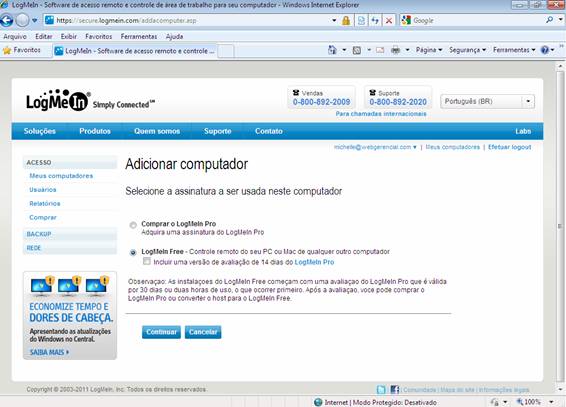Click the Efetuar logout link

coord(509,147)
